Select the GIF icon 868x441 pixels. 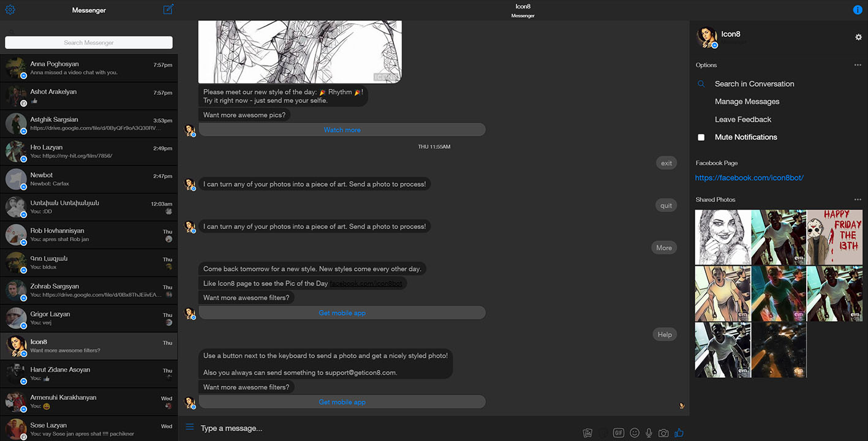tap(619, 432)
